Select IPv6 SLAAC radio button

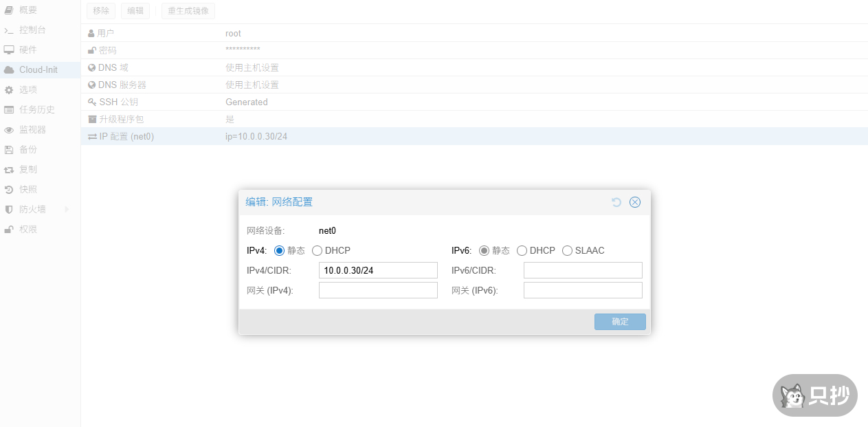(567, 251)
